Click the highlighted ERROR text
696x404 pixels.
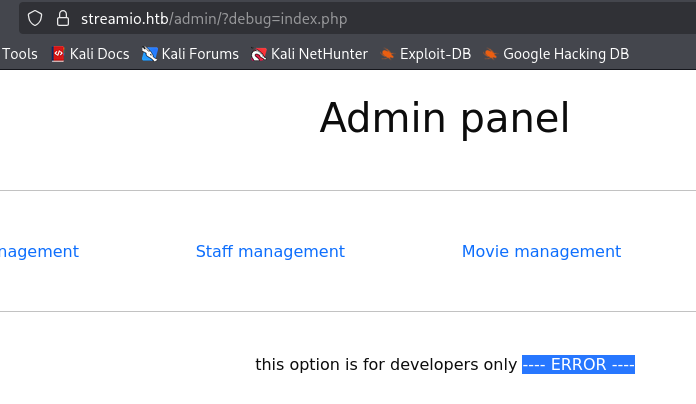pyautogui.click(x=578, y=365)
